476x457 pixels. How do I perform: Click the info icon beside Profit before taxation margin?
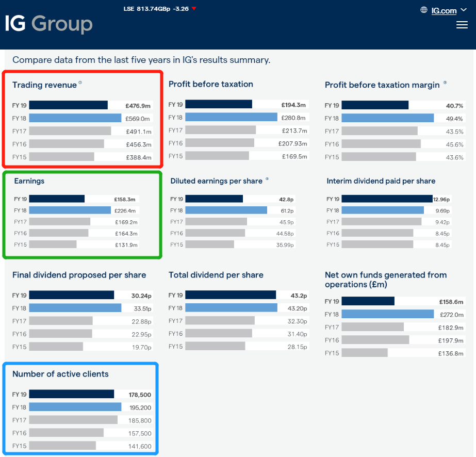pyautogui.click(x=445, y=83)
